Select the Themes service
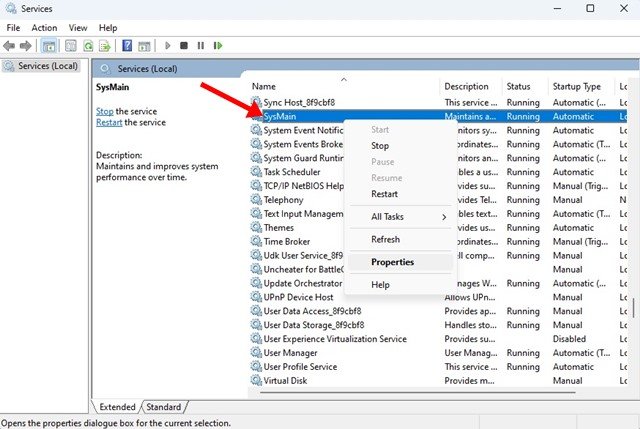The image size is (640, 429). pyautogui.click(x=278, y=227)
